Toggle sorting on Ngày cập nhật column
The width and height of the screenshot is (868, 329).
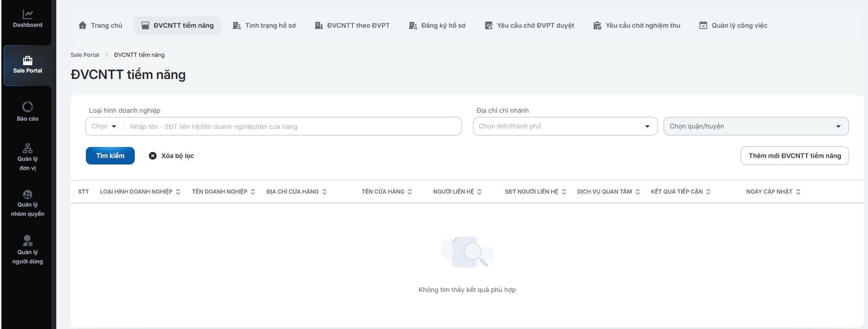click(x=798, y=192)
